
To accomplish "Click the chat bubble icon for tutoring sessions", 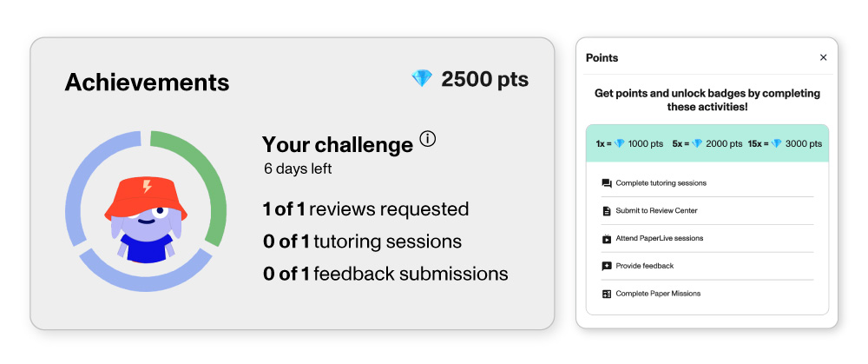I will [x=607, y=183].
